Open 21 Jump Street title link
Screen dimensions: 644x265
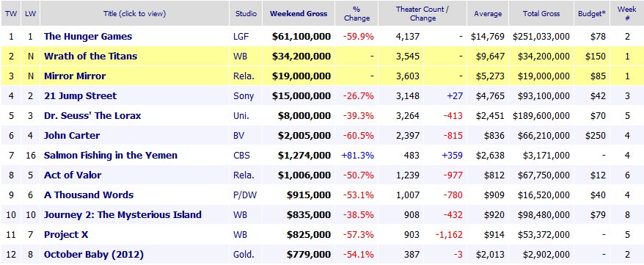(80, 96)
